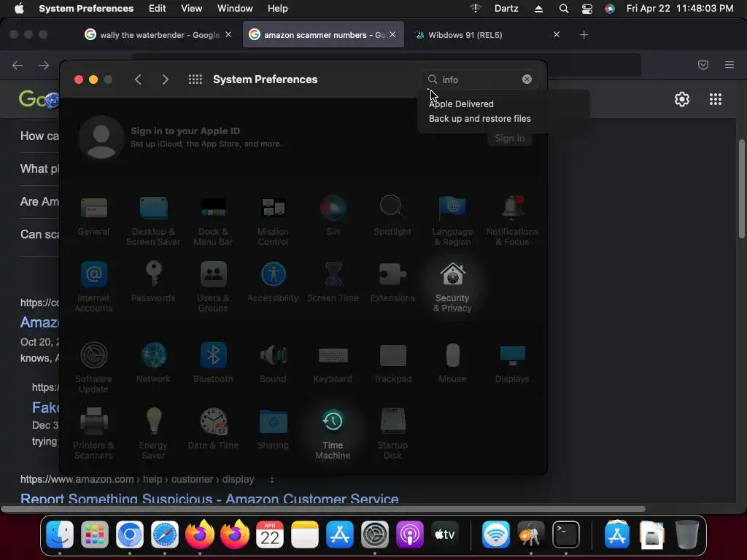Open the Apple menu

point(19,9)
